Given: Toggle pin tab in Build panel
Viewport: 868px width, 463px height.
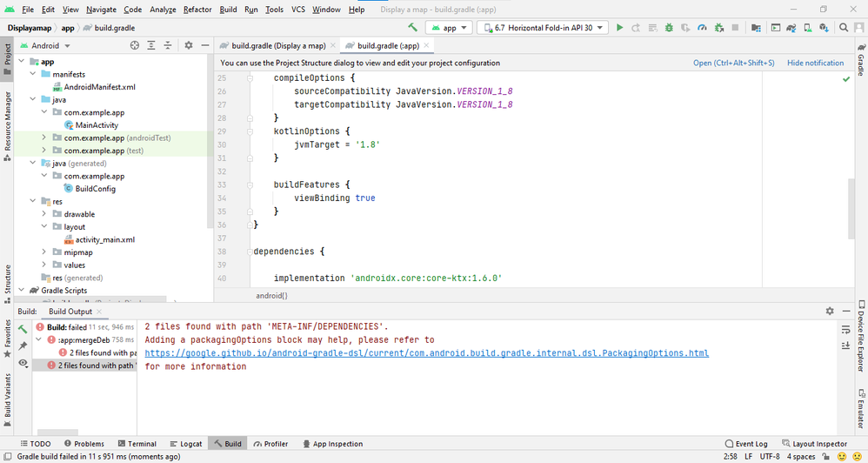Looking at the screenshot, I should pyautogui.click(x=23, y=346).
